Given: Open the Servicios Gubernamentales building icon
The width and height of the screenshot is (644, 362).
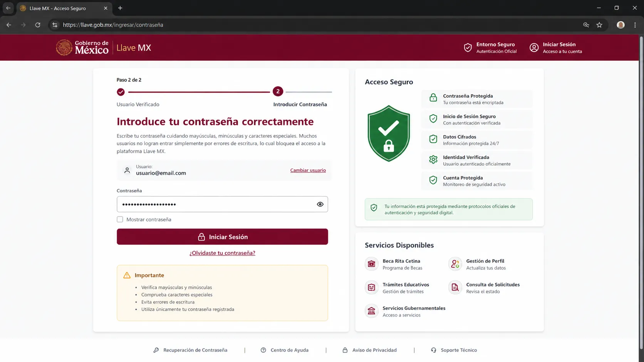Looking at the screenshot, I should 371,311.
